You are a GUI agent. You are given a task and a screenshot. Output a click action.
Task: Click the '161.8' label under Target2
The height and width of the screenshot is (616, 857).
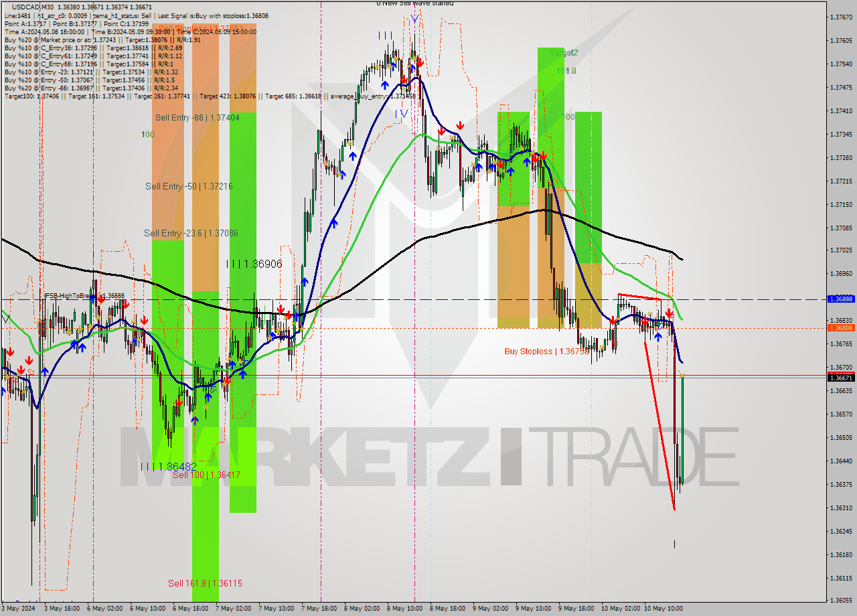pyautogui.click(x=566, y=70)
